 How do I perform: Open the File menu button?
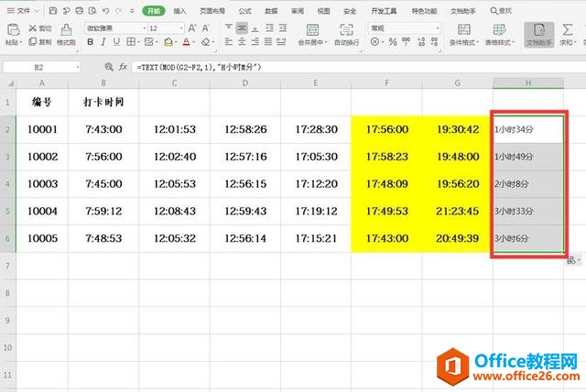[x=23, y=11]
